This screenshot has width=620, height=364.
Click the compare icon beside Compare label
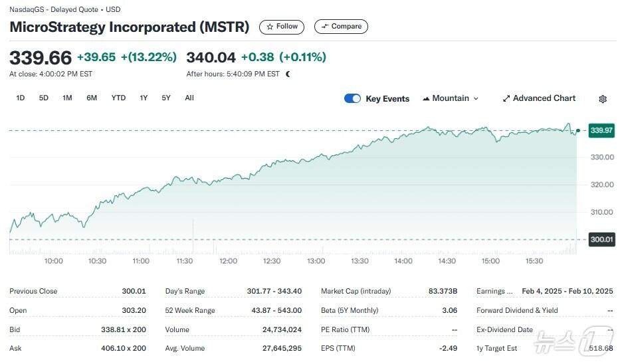325,27
